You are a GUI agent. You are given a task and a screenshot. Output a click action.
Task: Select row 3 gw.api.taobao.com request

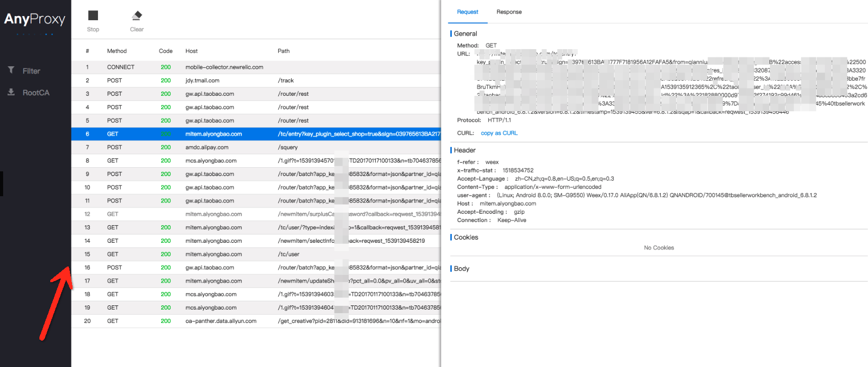(256, 94)
